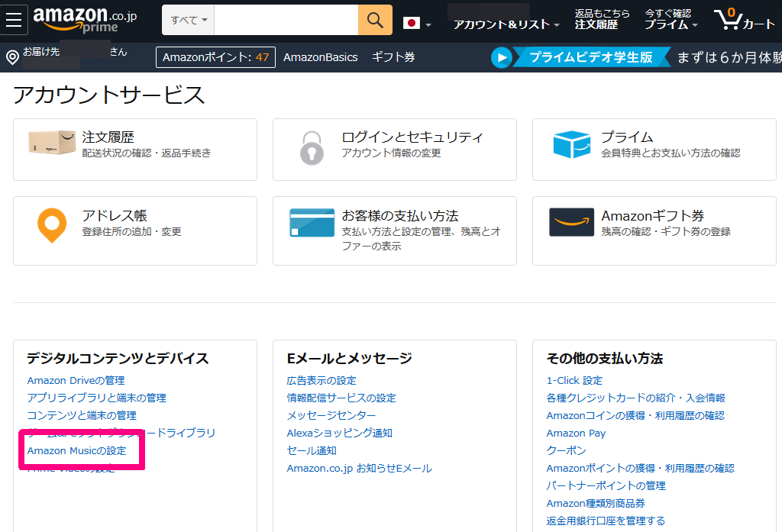Open 返品もこちら 注文履歴 in the header
The height and width of the screenshot is (532, 782).
click(602, 19)
